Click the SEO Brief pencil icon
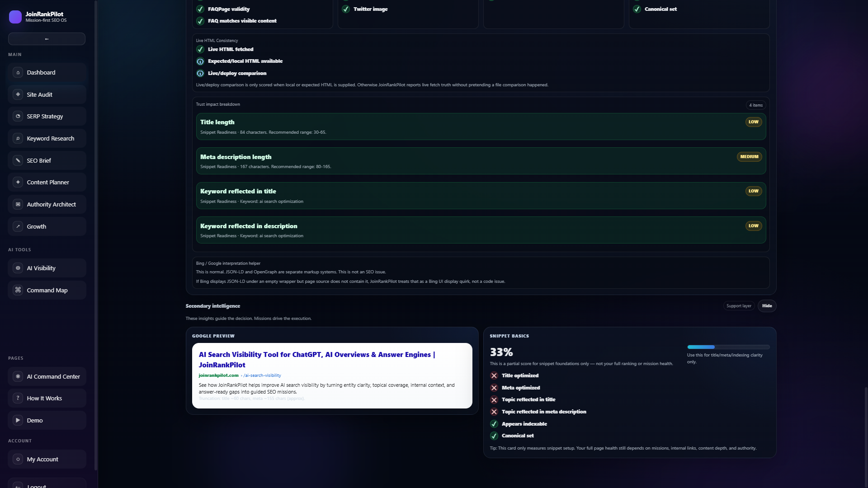The height and width of the screenshot is (488, 868). click(18, 160)
